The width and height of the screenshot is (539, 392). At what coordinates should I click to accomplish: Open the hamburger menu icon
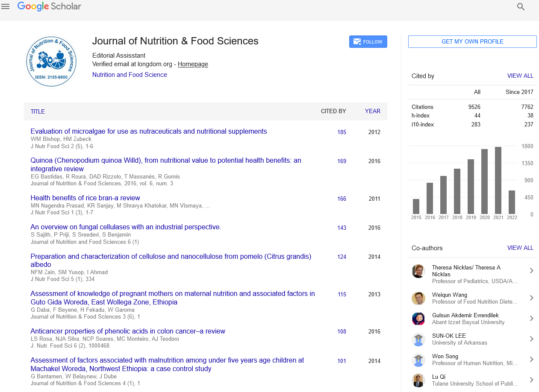point(6,6)
